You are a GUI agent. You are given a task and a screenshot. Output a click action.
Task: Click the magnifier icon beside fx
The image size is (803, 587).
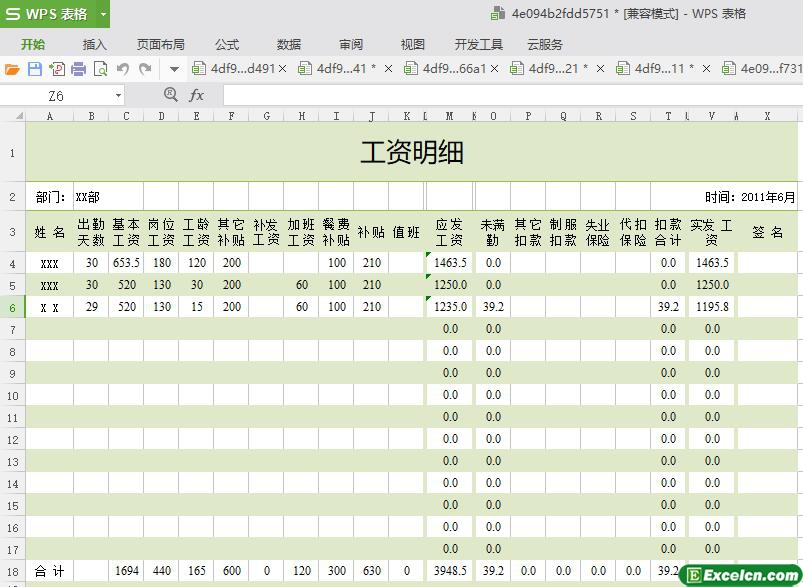click(x=170, y=95)
